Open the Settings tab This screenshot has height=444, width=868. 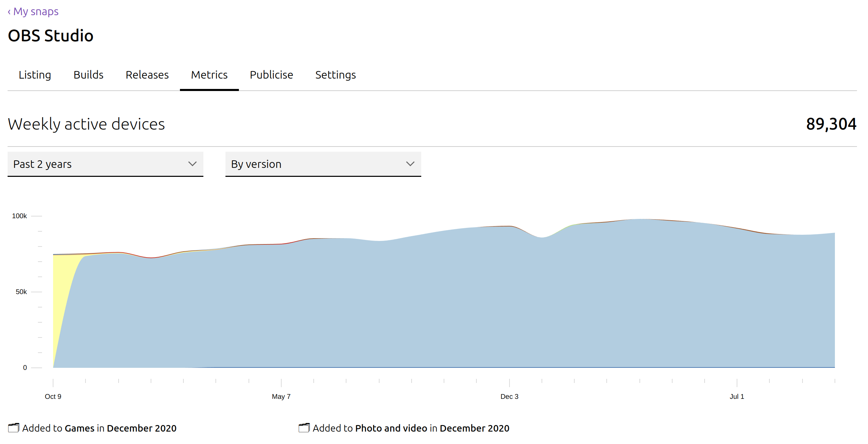click(336, 75)
